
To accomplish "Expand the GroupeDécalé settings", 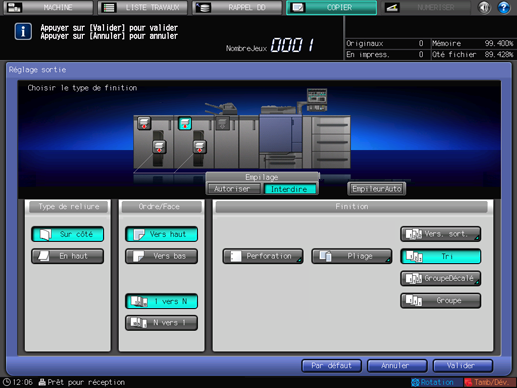I will coord(440,278).
